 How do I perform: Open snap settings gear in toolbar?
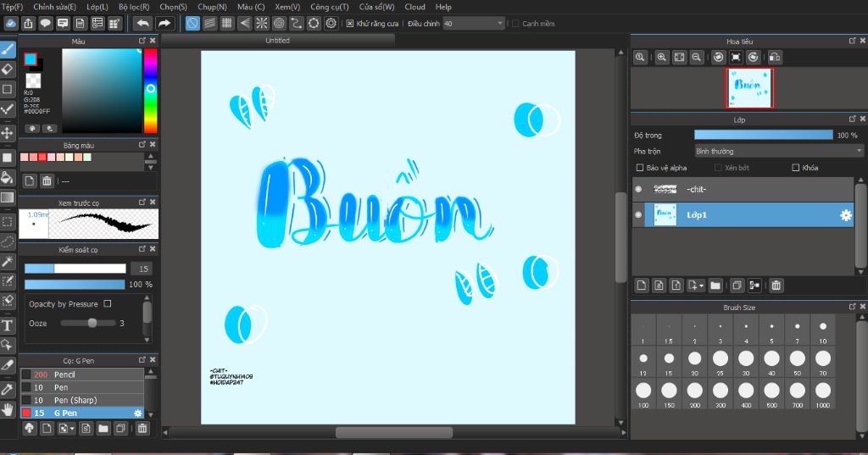(x=331, y=23)
